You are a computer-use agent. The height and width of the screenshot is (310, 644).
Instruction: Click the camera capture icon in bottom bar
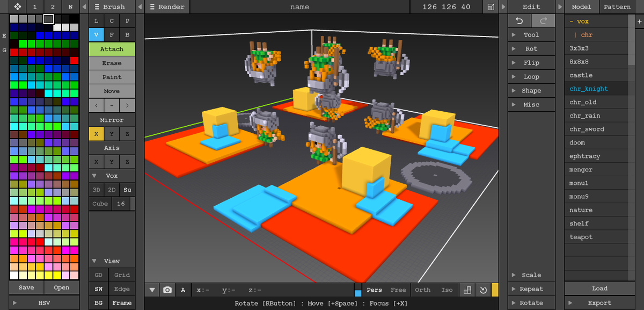(167, 290)
